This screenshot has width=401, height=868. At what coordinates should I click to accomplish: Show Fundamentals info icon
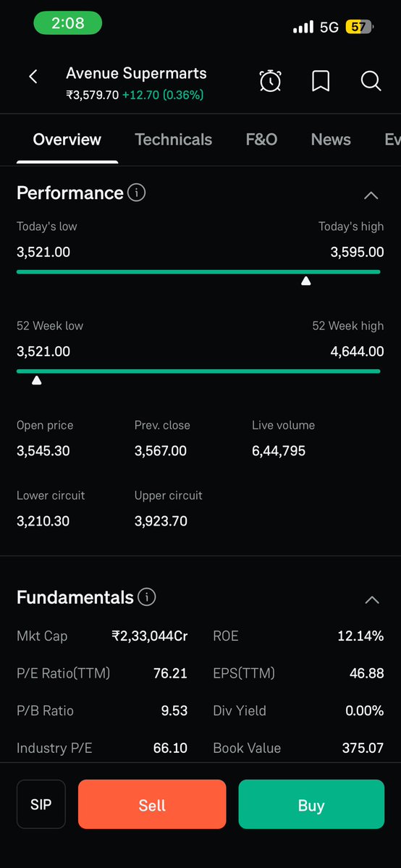point(147,597)
